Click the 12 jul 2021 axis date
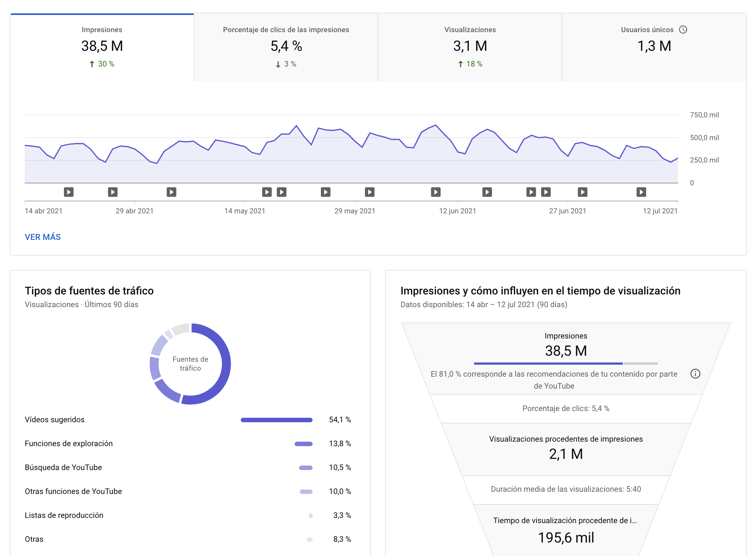This screenshot has height=556, width=756. 660,211
